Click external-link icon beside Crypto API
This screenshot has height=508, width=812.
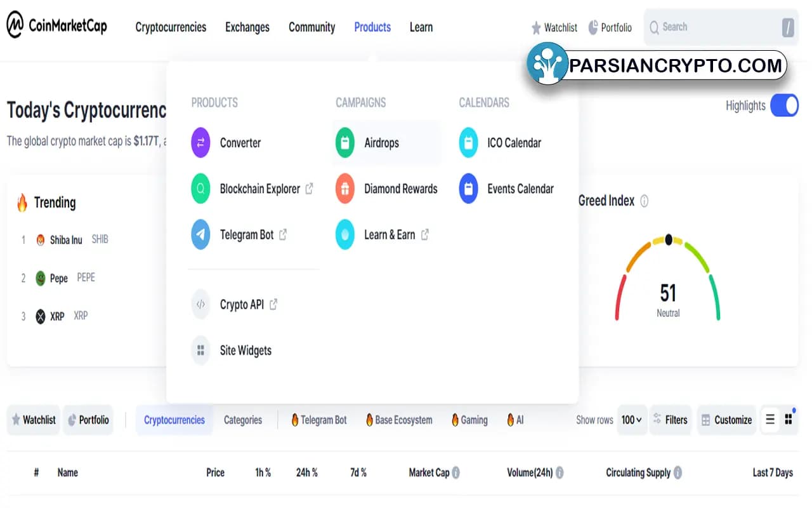click(273, 304)
